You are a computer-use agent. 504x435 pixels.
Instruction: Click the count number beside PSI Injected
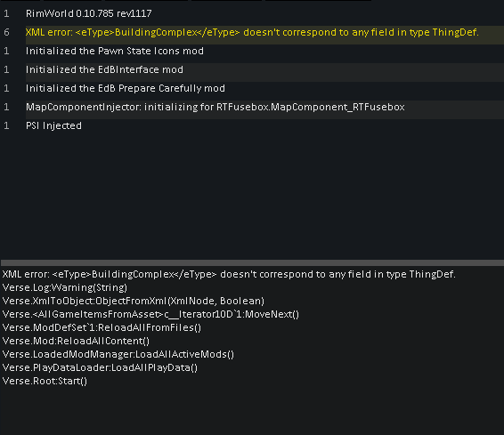click(6, 125)
